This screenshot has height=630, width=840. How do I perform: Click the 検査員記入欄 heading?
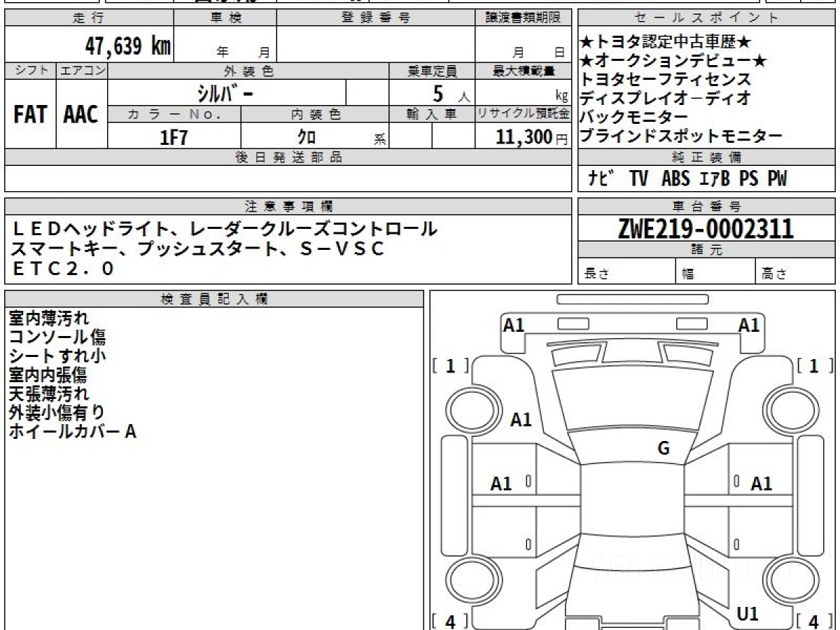click(214, 299)
